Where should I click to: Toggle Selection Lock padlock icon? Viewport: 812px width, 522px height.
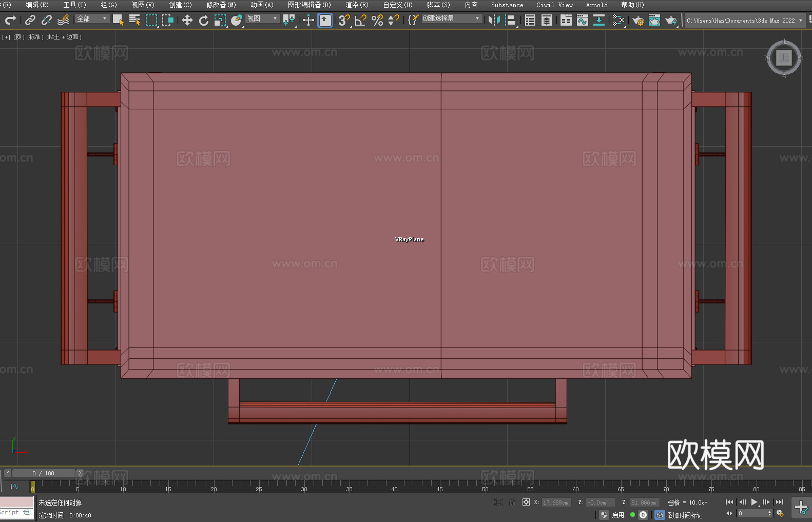coord(512,502)
